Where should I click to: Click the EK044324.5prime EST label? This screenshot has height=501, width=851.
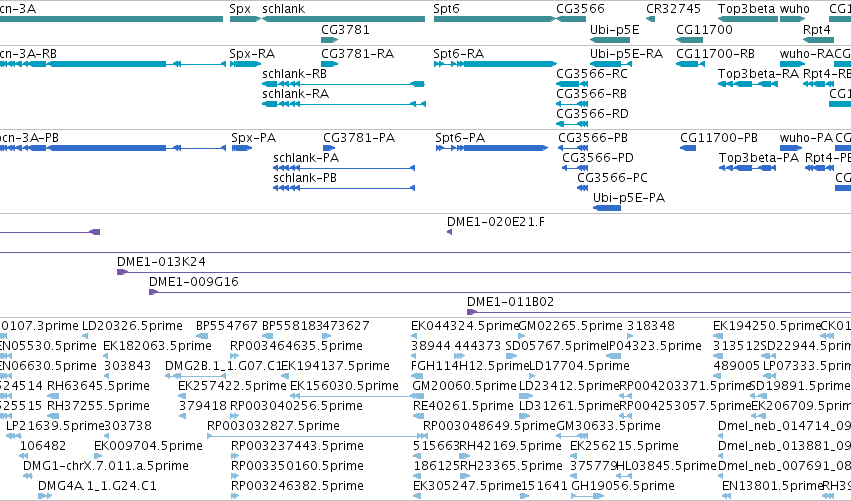(x=465, y=326)
